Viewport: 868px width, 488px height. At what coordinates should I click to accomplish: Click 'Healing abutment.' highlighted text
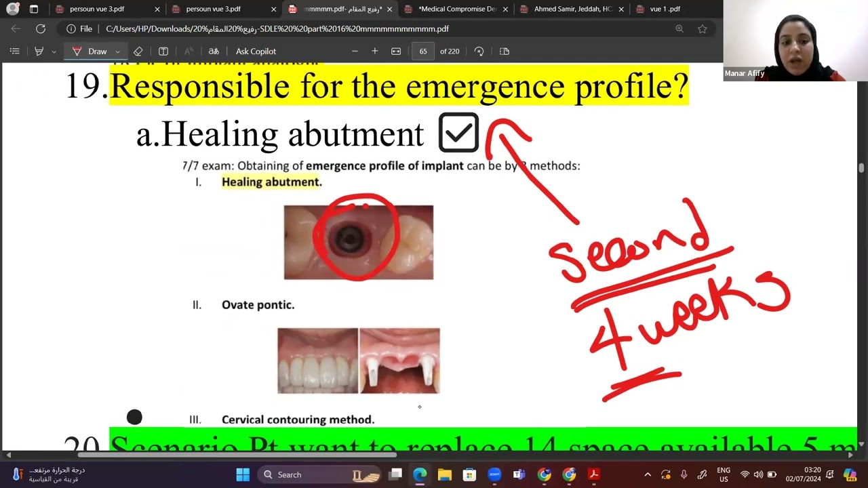point(271,182)
